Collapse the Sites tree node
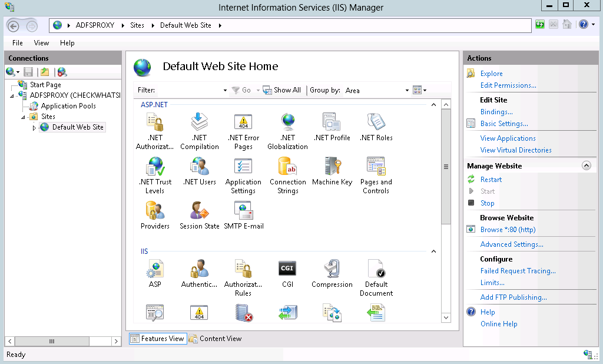The image size is (603, 364). pyautogui.click(x=23, y=117)
